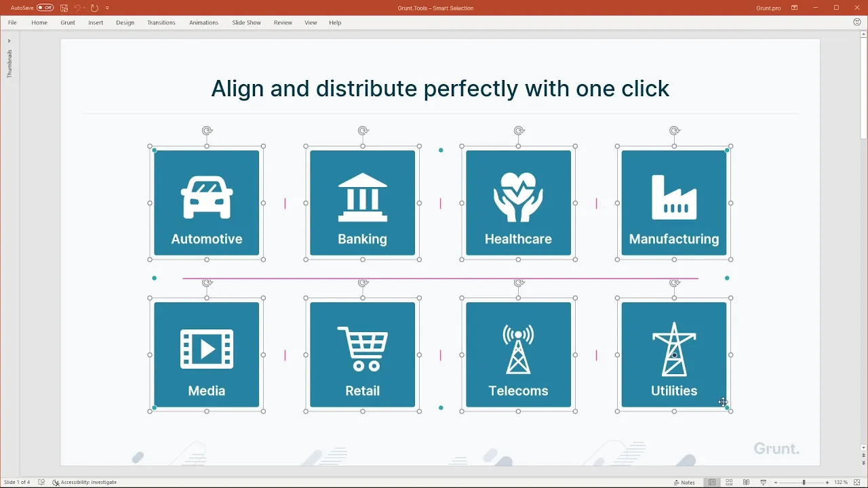The height and width of the screenshot is (488, 868).
Task: Click the Media label text
Action: pyautogui.click(x=207, y=390)
